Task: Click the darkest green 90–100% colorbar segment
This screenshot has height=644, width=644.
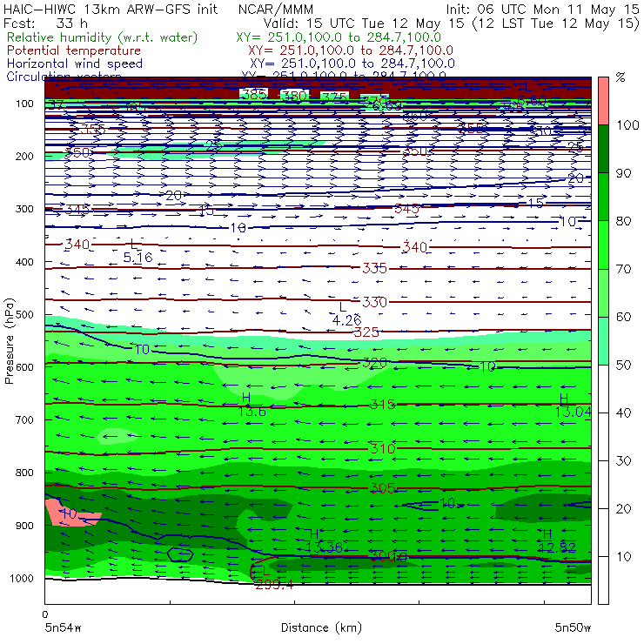Action: pos(603,149)
